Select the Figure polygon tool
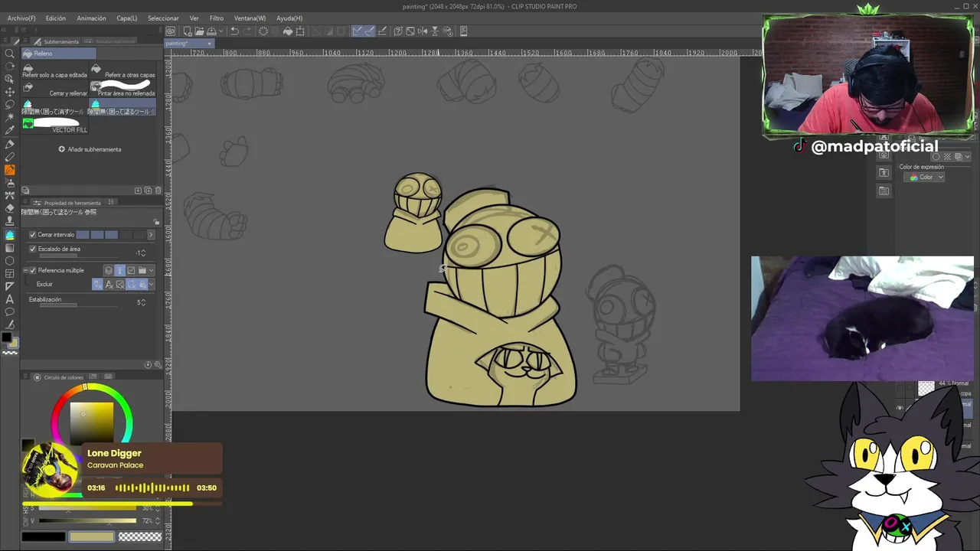Viewport: 980px width, 551px height. (9, 261)
